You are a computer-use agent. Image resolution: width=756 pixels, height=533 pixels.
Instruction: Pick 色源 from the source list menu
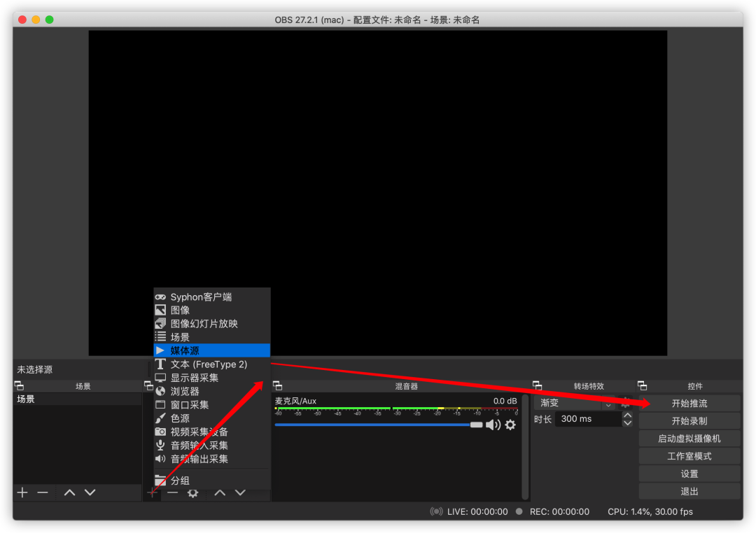tap(211, 418)
